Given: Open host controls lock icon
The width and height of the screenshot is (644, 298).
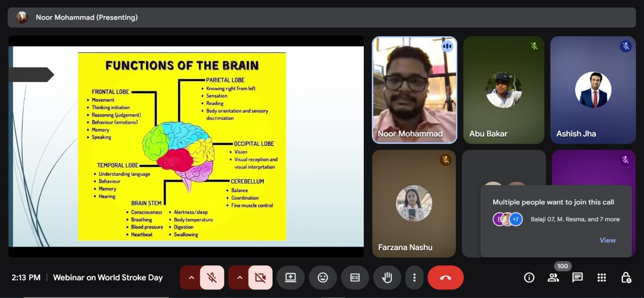Looking at the screenshot, I should click(x=625, y=277).
